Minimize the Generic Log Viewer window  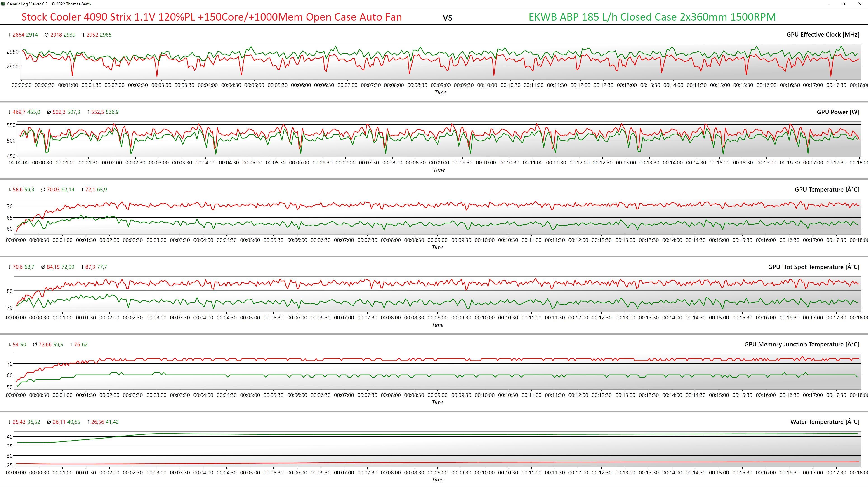[828, 4]
